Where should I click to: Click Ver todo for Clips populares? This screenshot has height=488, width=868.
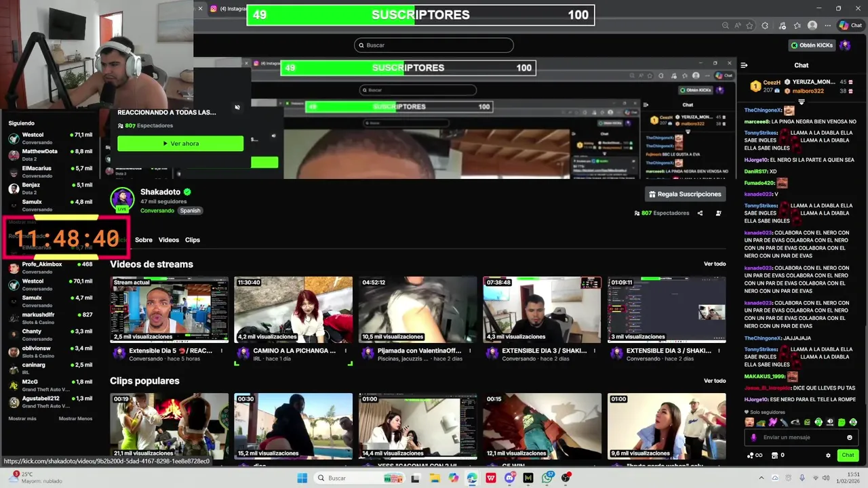[x=715, y=381]
